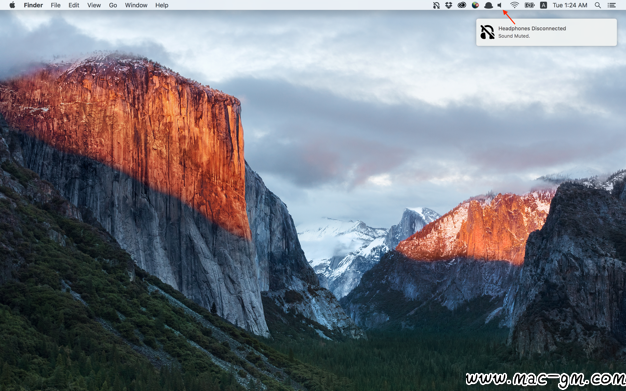This screenshot has width=626, height=391.
Task: Click the crossed-out headphones menu bar icon
Action: 436,5
